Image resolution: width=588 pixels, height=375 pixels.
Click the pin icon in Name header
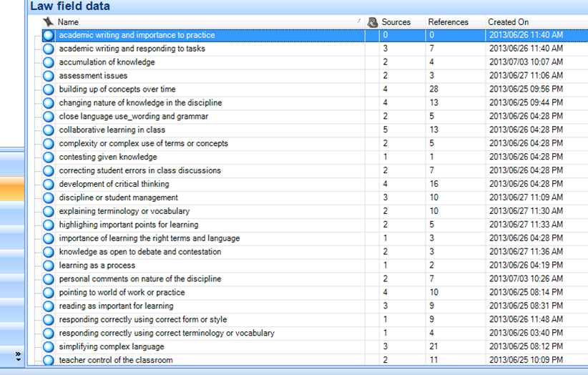(48, 22)
